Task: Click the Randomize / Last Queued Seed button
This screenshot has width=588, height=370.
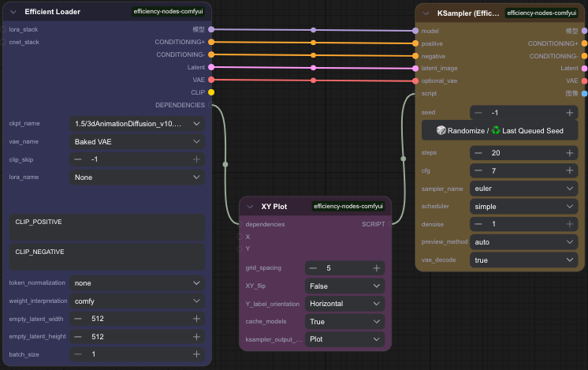Action: [500, 130]
